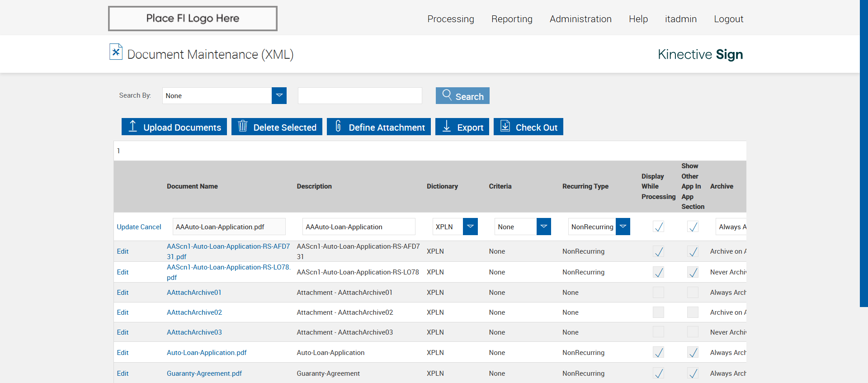Screen dimensions: 868x383
Task: Toggle Display While Processing in the edit row
Action: pyautogui.click(x=658, y=227)
